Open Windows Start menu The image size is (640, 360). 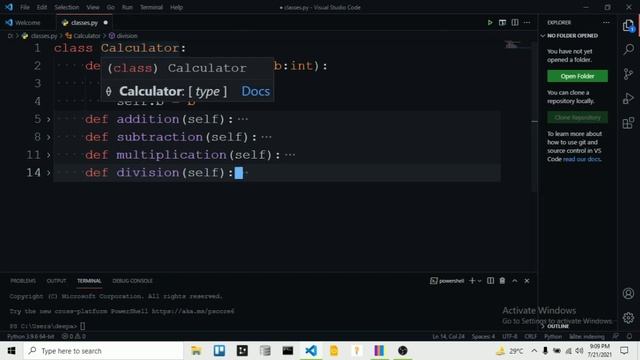11,351
